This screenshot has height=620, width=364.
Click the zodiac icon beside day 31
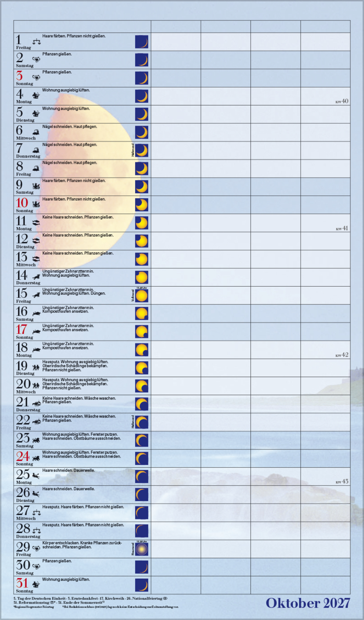[x=36, y=584]
